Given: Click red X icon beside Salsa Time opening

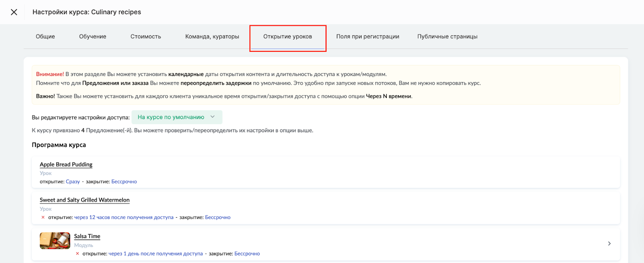Looking at the screenshot, I should [77, 254].
